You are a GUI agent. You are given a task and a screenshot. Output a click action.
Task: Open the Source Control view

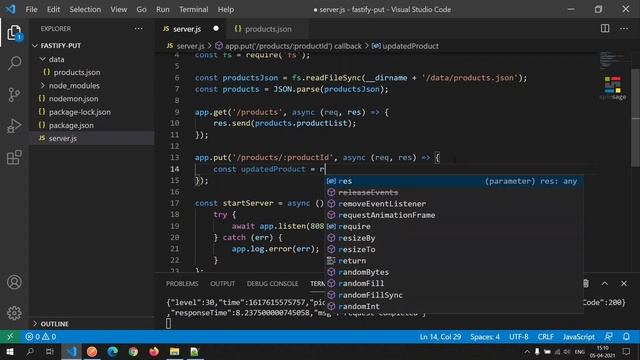click(x=14, y=95)
